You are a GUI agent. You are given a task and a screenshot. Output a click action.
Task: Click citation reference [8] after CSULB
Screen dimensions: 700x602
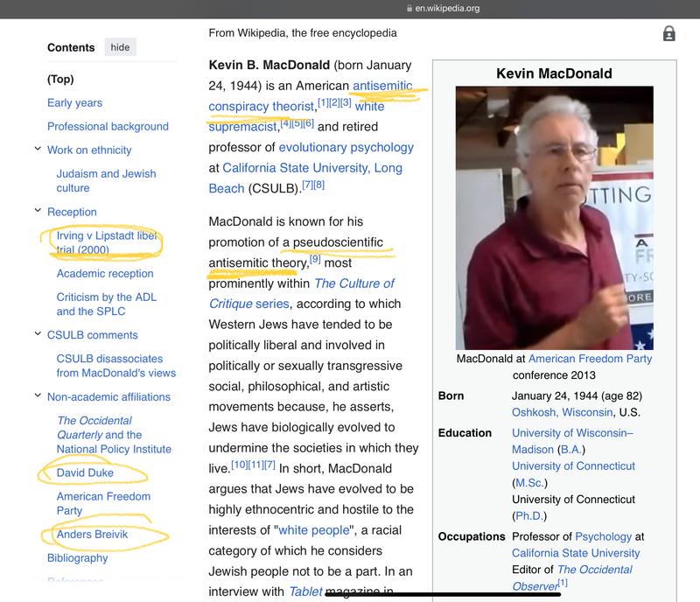pos(318,185)
